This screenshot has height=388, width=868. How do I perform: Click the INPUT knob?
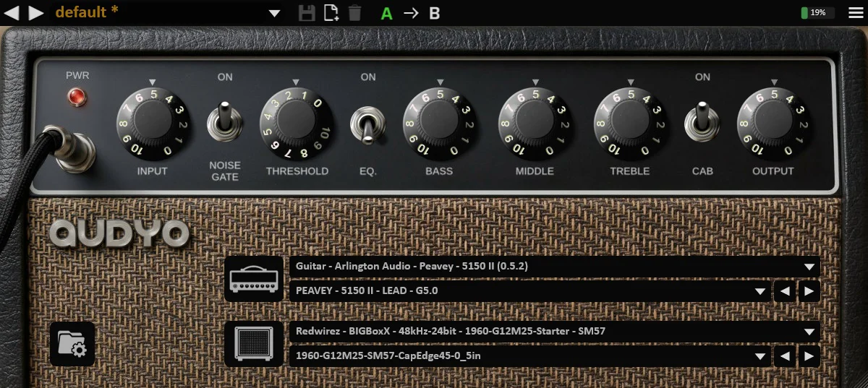tap(152, 122)
